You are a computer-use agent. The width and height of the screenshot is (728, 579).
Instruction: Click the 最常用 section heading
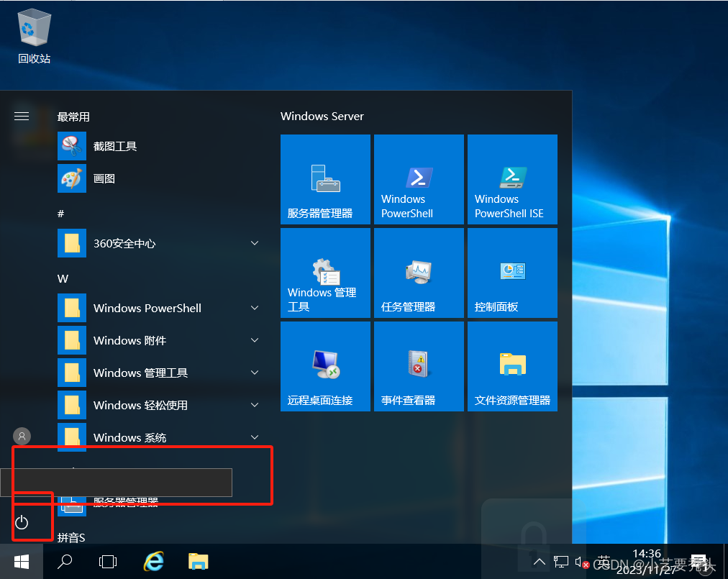73,117
